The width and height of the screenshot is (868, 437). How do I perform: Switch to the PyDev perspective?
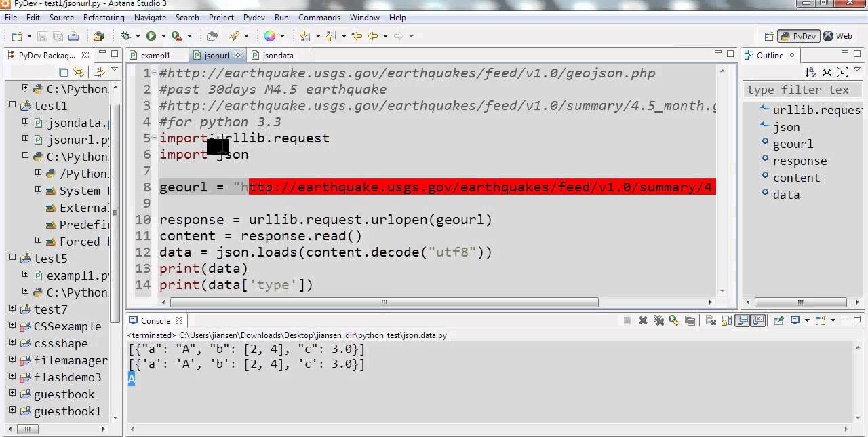798,36
